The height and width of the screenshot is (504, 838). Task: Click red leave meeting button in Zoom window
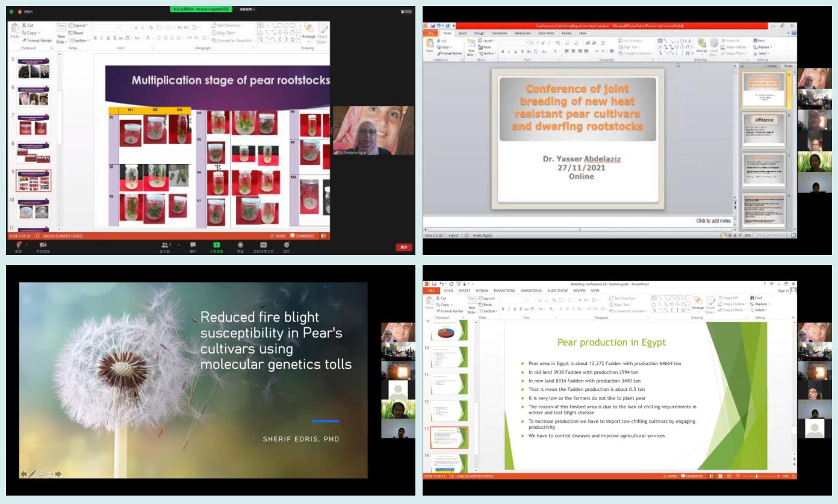tap(403, 247)
